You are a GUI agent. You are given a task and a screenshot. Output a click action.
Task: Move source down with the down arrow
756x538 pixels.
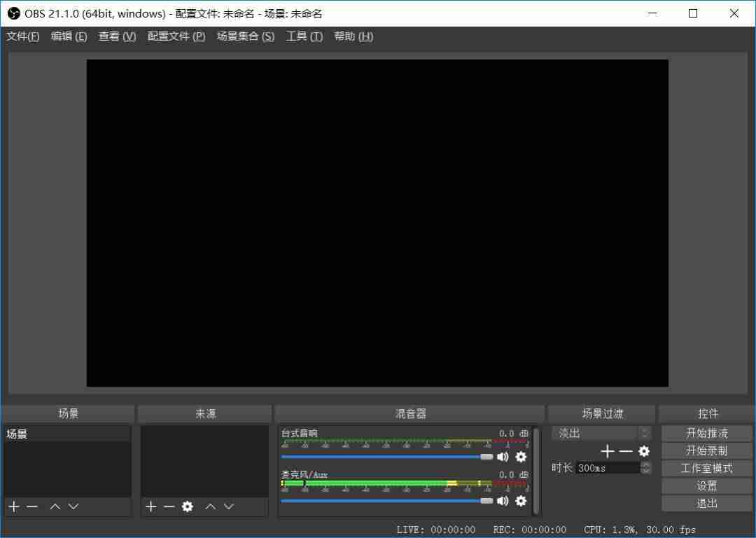point(229,506)
